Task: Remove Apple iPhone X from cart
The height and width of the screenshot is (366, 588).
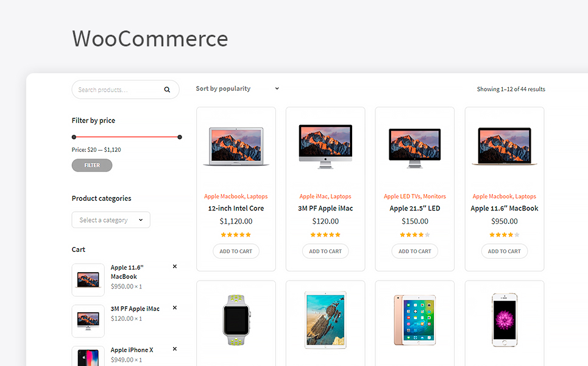Action: coord(175,349)
